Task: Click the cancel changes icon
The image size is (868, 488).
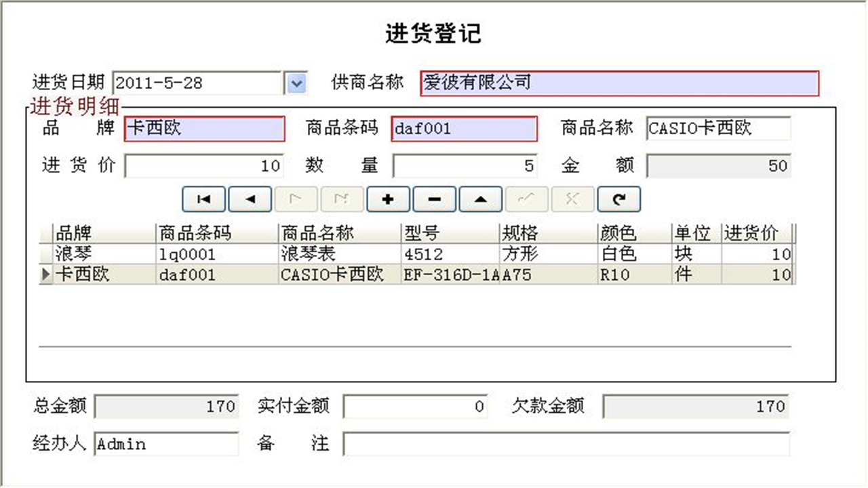Action: [572, 199]
